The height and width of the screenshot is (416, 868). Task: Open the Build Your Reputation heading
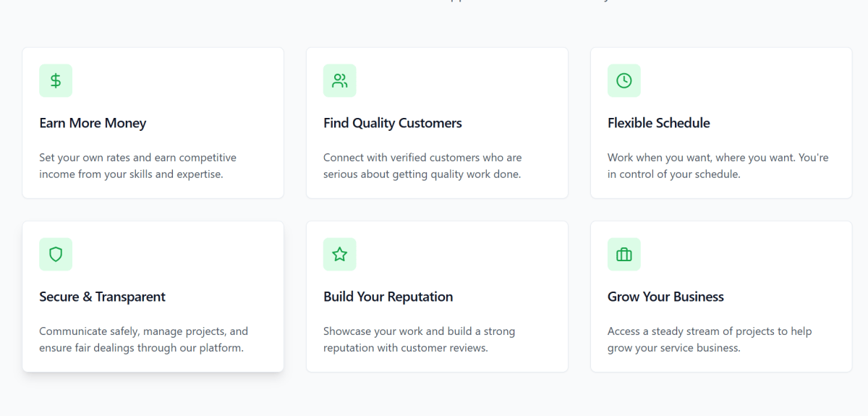pyautogui.click(x=388, y=297)
